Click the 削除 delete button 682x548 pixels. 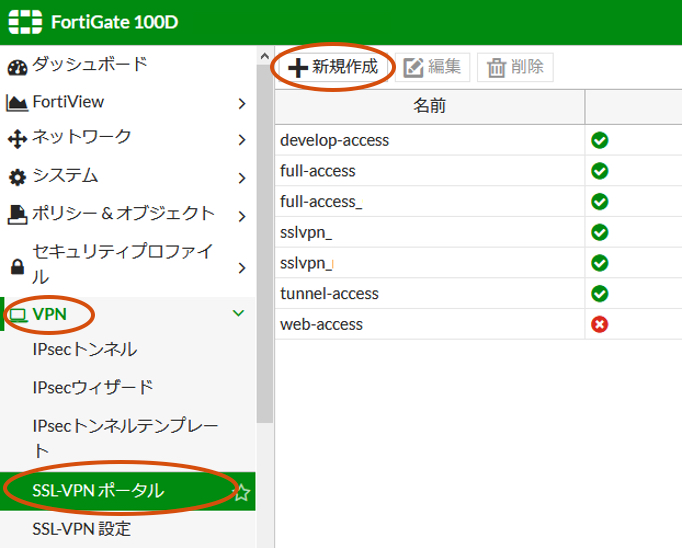tap(515, 67)
